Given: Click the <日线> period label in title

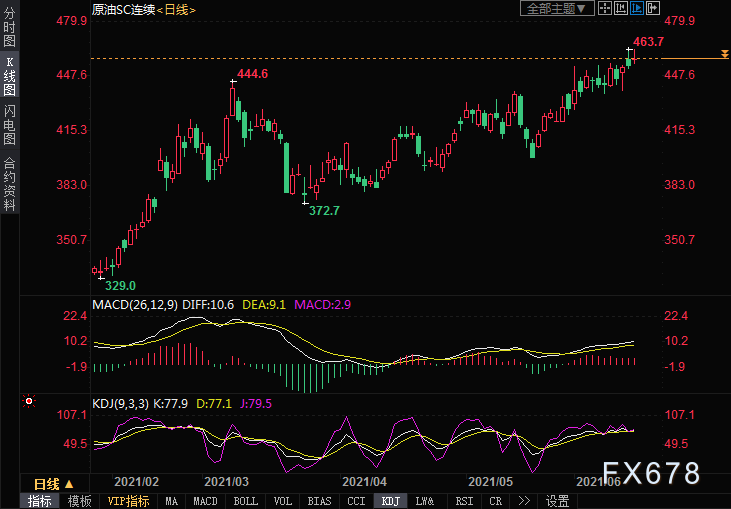Looking at the screenshot, I should (x=176, y=9).
